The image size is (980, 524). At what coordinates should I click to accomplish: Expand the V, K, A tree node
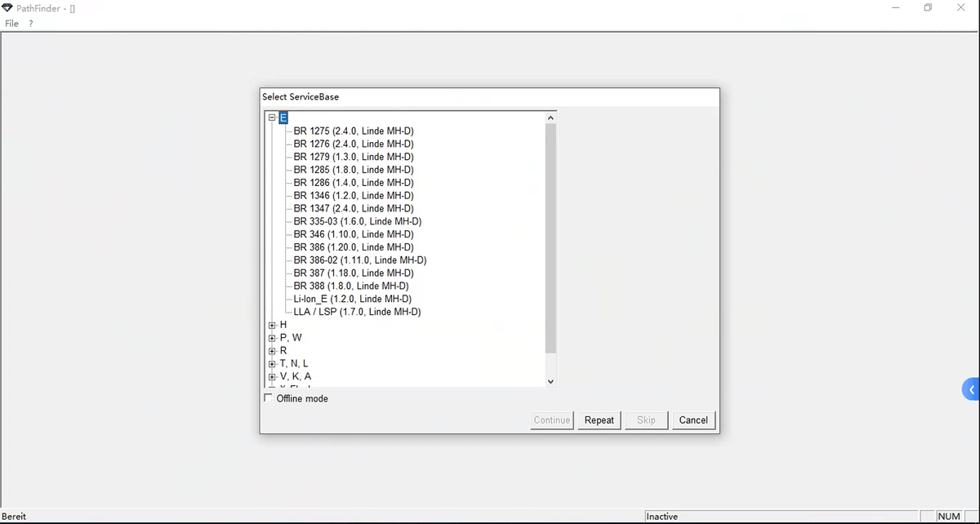click(272, 377)
